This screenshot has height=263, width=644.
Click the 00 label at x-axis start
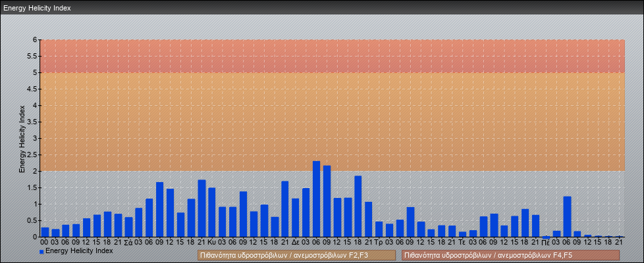(45, 243)
